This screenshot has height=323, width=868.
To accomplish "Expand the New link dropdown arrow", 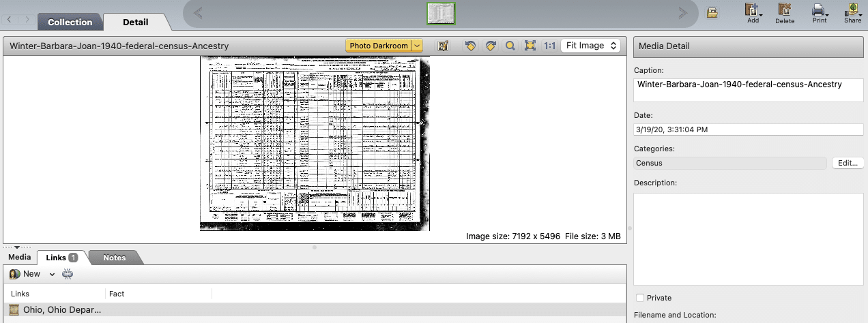I will tap(52, 274).
